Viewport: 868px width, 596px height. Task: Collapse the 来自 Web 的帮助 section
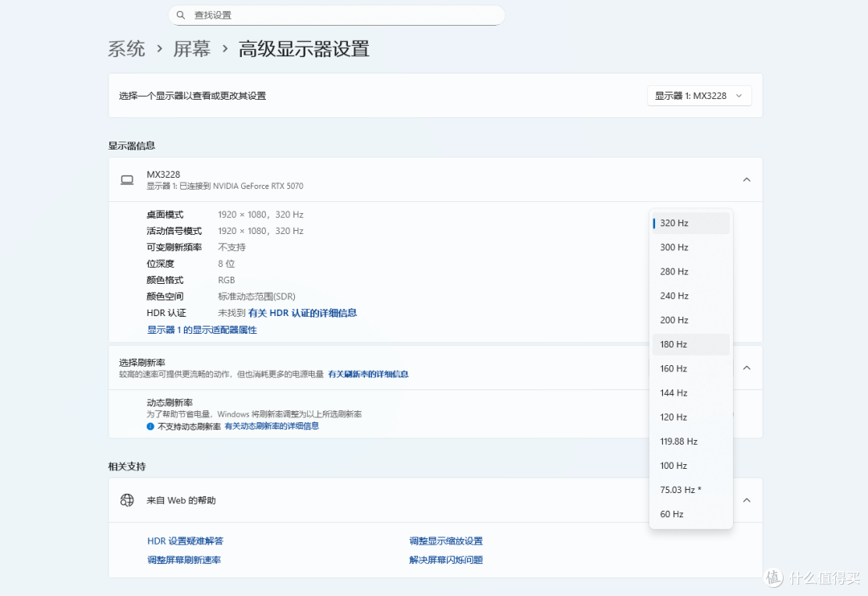(x=747, y=500)
